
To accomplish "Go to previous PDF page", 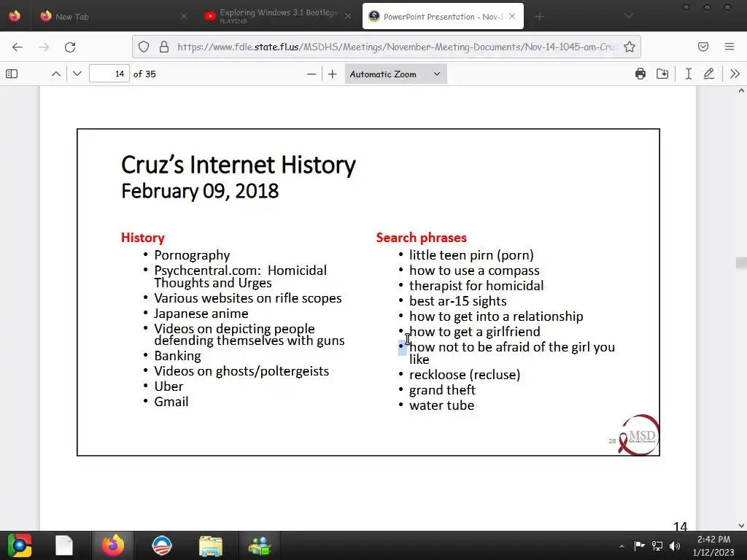I will pos(55,74).
